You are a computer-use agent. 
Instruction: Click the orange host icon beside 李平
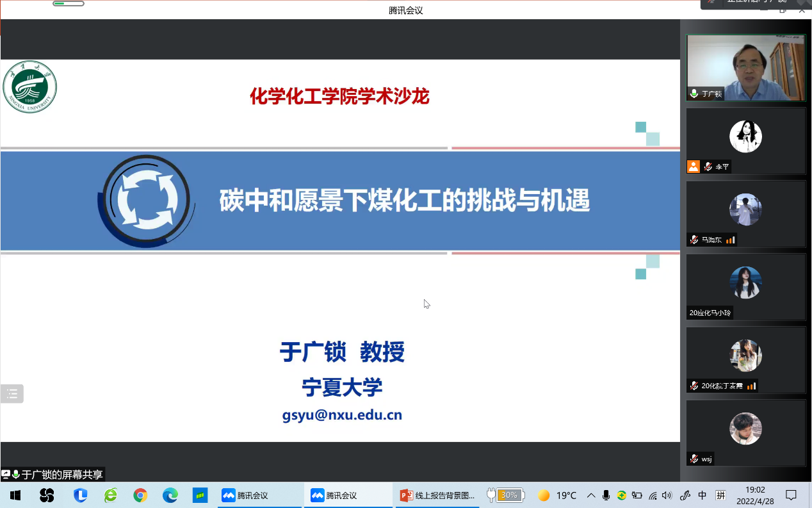pyautogui.click(x=693, y=167)
